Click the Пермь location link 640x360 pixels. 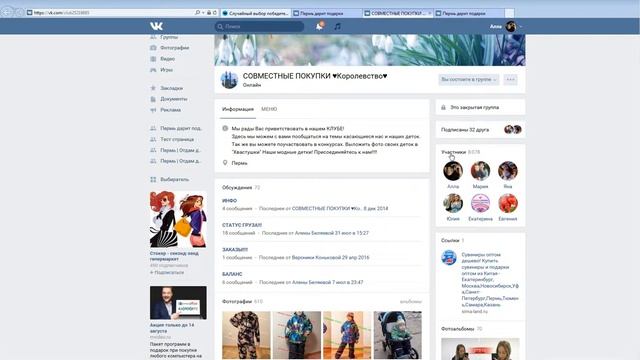coord(239,163)
